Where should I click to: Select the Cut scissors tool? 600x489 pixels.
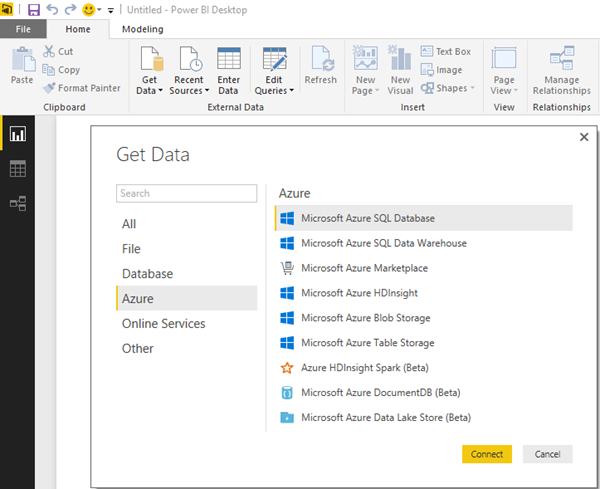point(58,51)
